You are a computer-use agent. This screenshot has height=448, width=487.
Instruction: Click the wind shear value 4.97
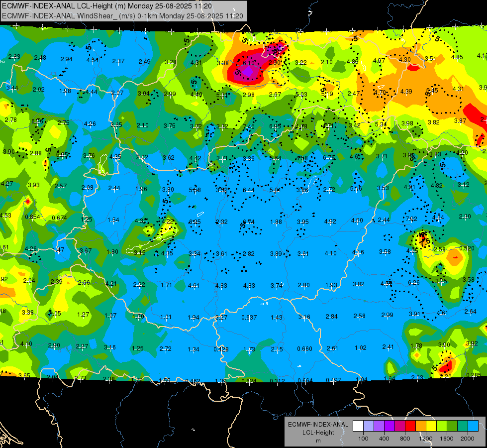(379, 61)
